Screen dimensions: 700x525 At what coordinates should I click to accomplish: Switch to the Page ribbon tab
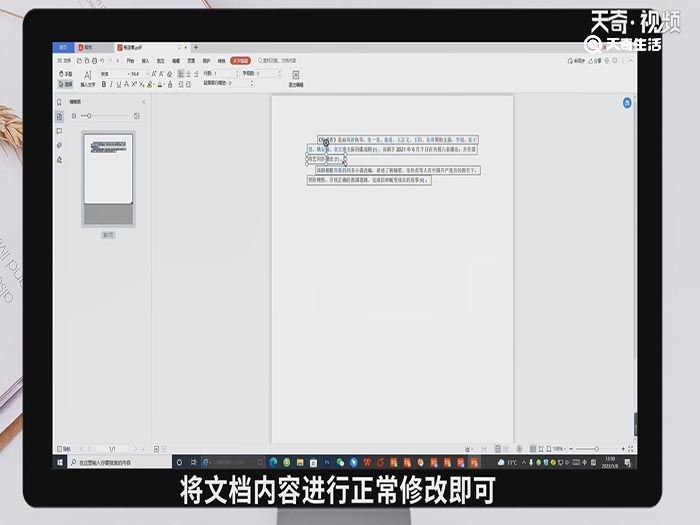[x=191, y=60]
